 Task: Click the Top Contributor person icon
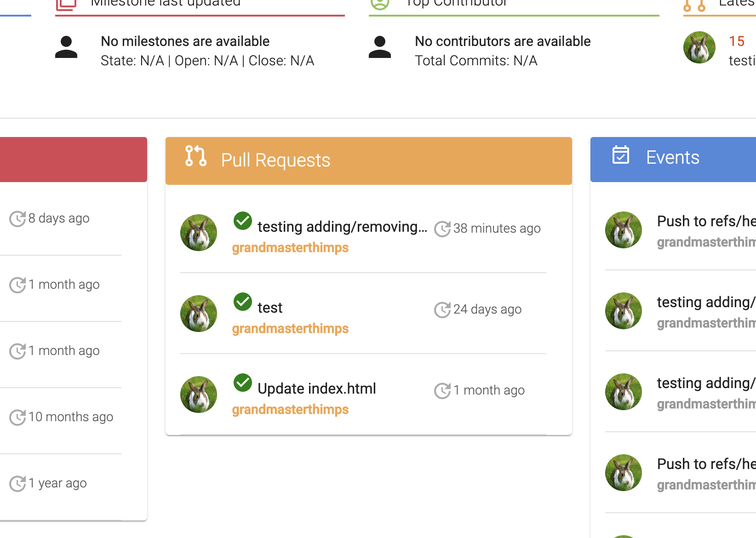click(x=380, y=4)
